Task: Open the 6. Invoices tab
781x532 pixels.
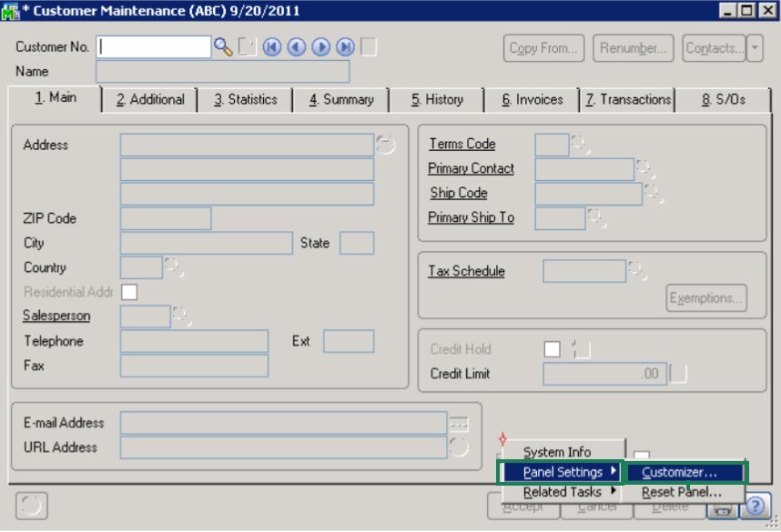Action: pos(532,99)
